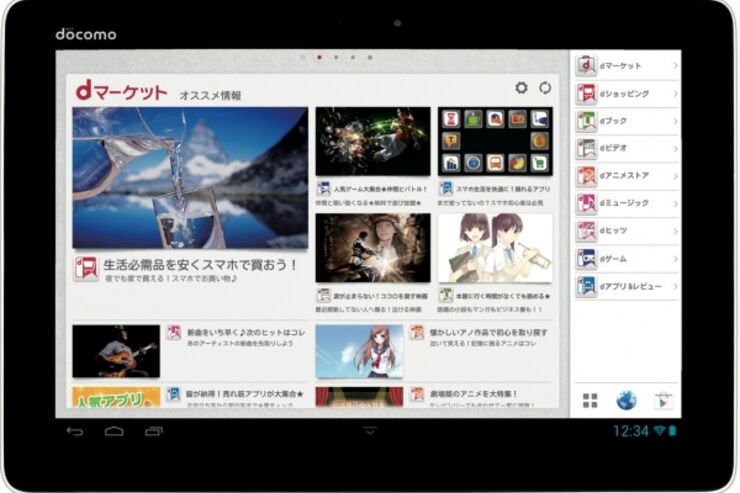Select the last page indicator dot
This screenshot has height=493, width=740.
point(370,57)
